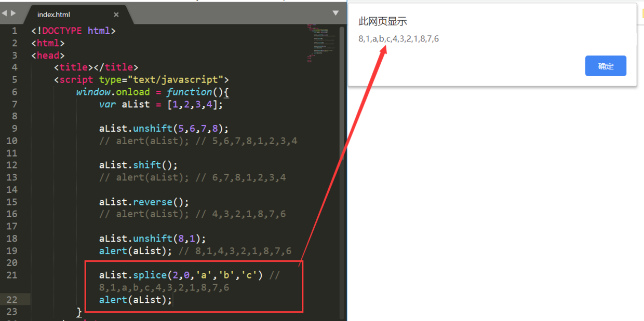The width and height of the screenshot is (644, 321).
Task: Click the closing brace on line 23
Action: click(x=79, y=312)
